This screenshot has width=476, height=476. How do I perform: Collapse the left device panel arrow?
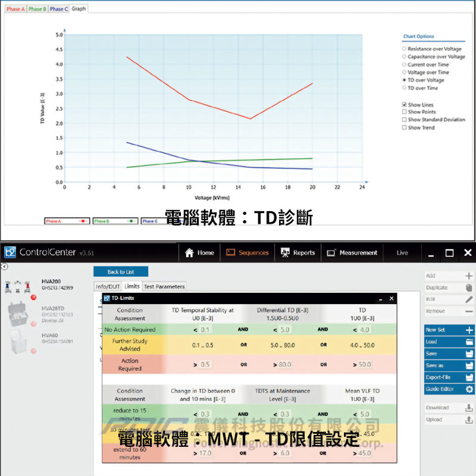point(5,267)
